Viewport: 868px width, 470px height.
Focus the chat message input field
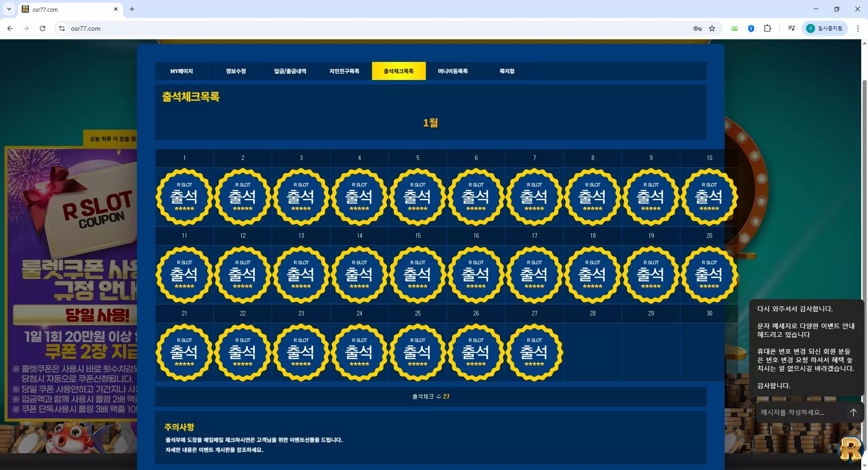pos(800,412)
